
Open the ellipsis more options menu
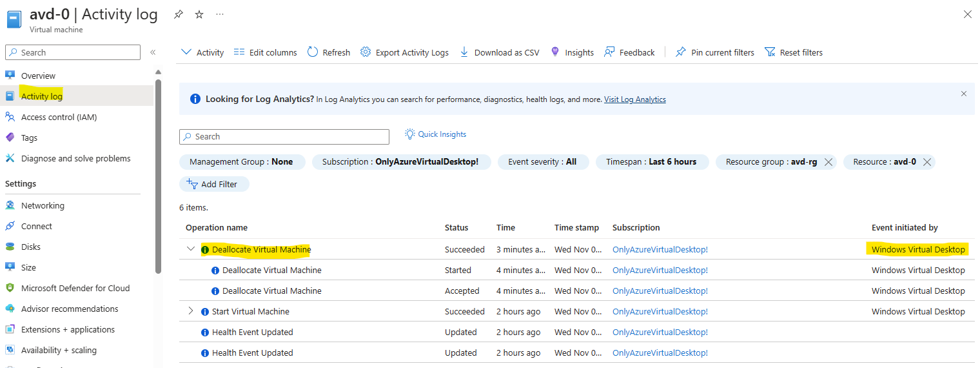pos(220,14)
